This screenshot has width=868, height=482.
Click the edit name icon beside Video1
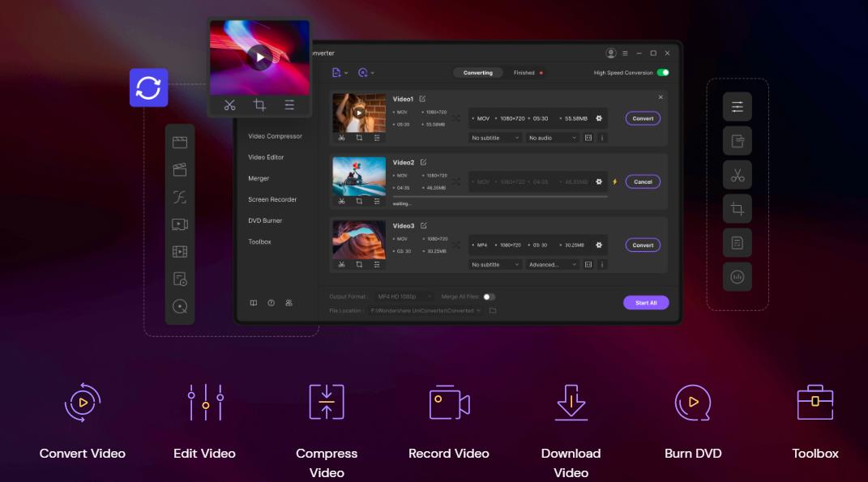click(422, 99)
